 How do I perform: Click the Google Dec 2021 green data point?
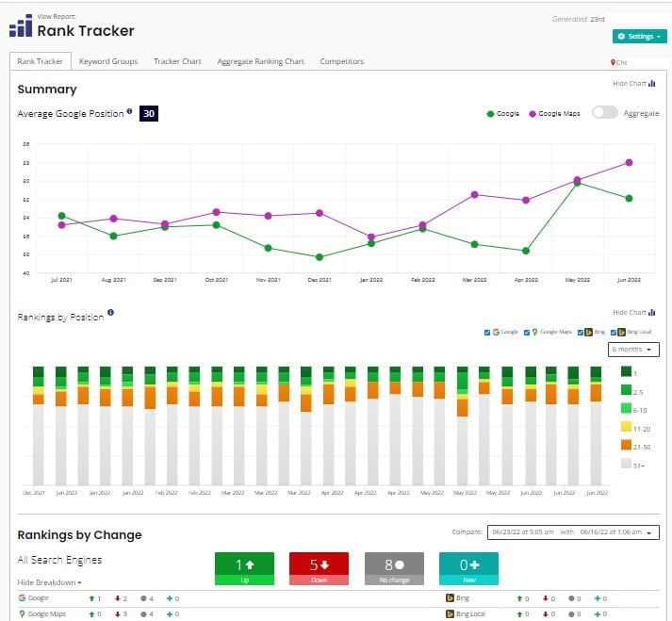coord(320,257)
